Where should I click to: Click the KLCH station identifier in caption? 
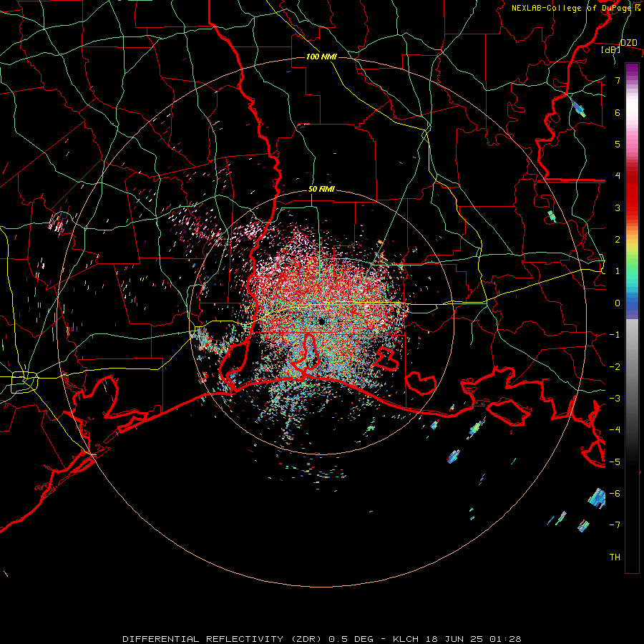(x=406, y=639)
